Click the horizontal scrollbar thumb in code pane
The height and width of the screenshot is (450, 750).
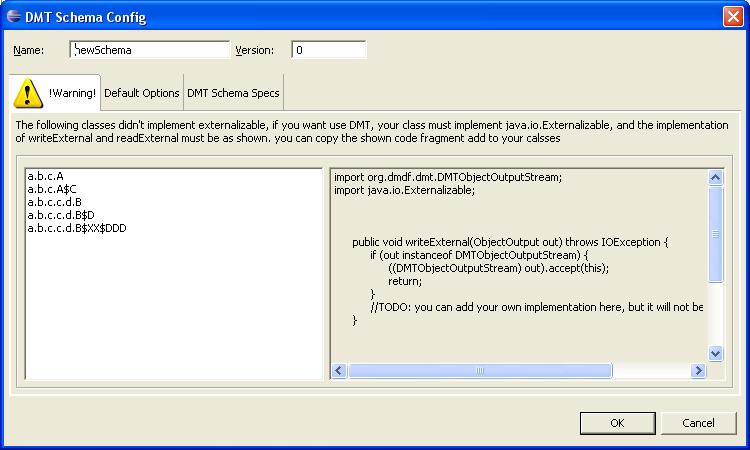[480, 370]
